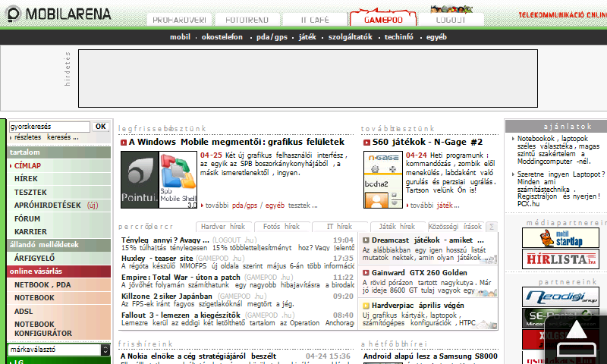
Task: Open the Huxley teaser site news
Action: coord(157,258)
